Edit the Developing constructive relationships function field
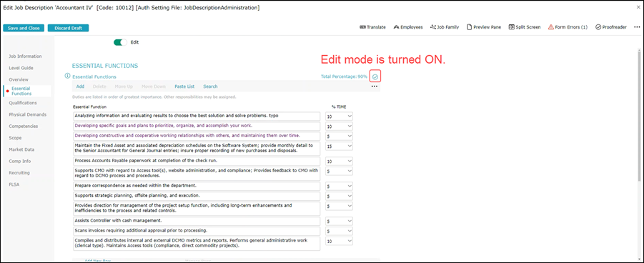The height and width of the screenshot is (263, 644). tap(197, 136)
